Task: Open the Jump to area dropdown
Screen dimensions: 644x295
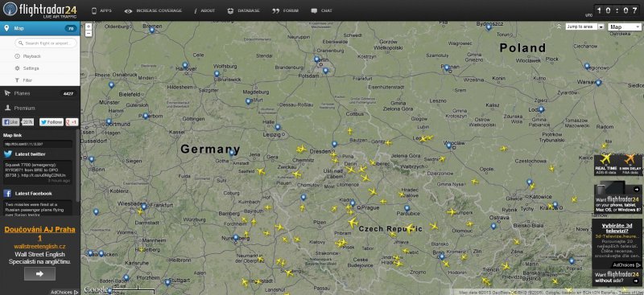Action: click(584, 27)
